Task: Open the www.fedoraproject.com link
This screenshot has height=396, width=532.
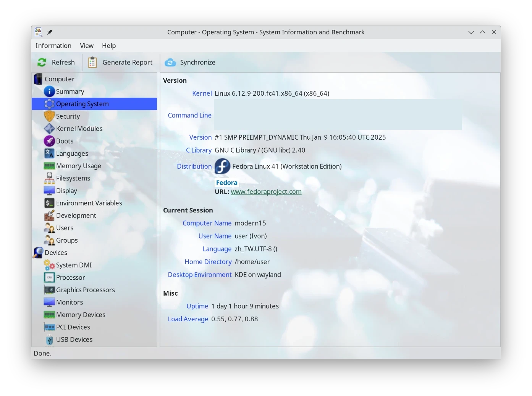Action: pyautogui.click(x=266, y=192)
